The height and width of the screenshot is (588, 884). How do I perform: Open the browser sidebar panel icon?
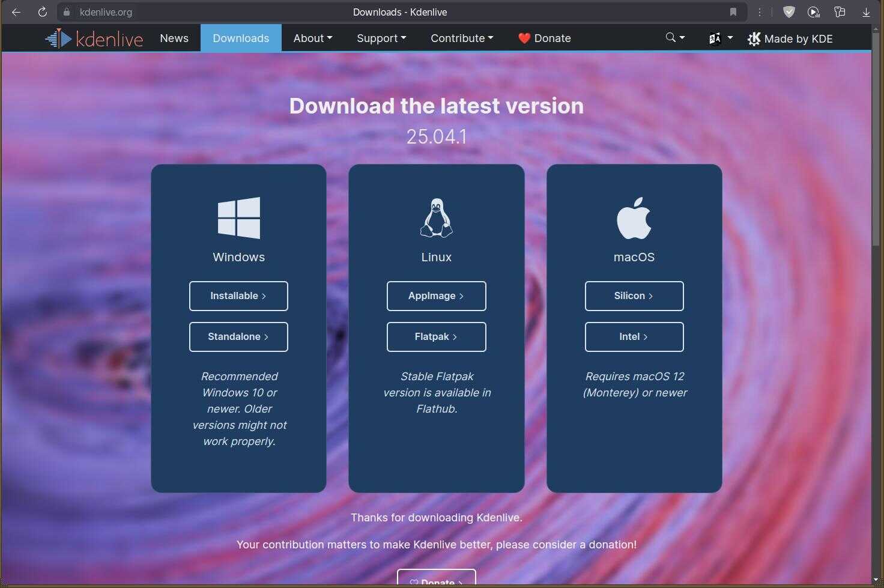[840, 12]
